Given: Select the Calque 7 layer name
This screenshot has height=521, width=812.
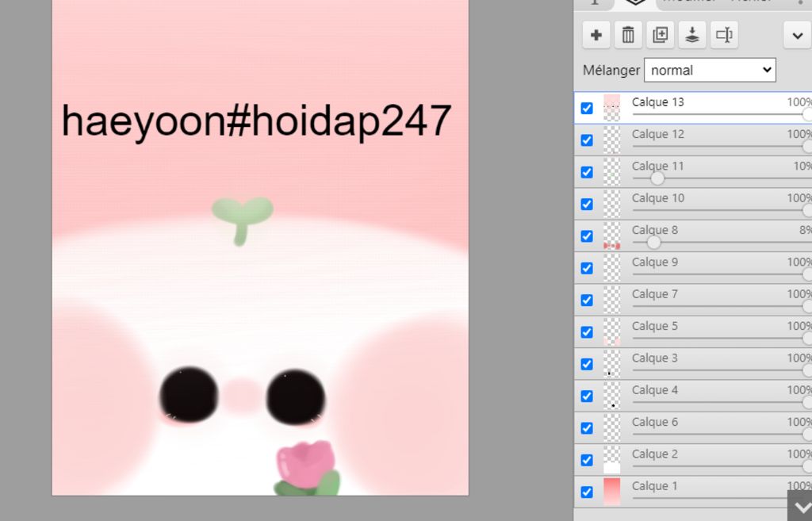Looking at the screenshot, I should pos(654,294).
